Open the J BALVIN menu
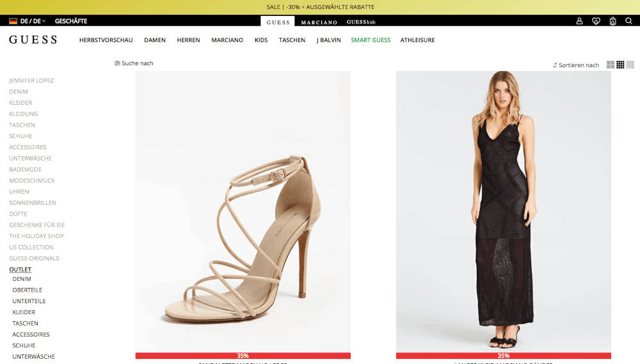The width and height of the screenshot is (640, 364). click(328, 40)
